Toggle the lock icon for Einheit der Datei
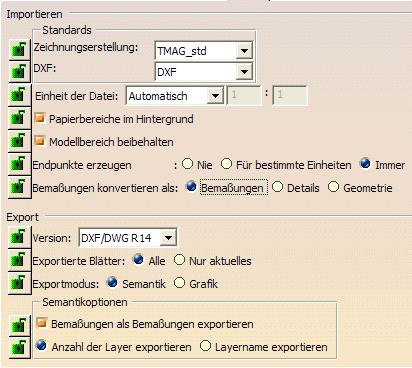The height and width of the screenshot is (368, 412). click(19, 95)
